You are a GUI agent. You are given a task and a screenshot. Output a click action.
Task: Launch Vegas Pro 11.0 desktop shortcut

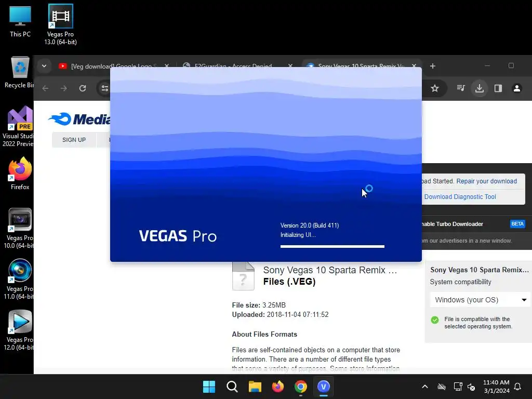coord(19,279)
